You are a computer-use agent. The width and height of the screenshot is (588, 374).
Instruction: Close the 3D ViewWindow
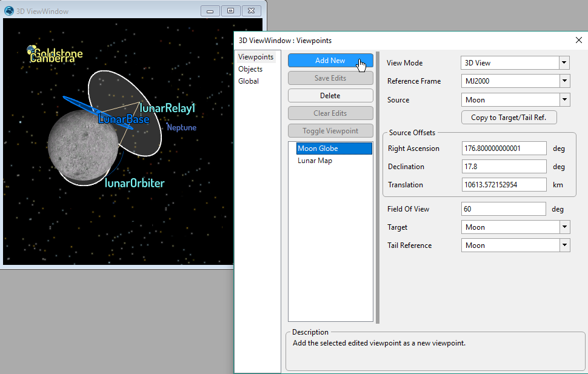click(x=251, y=11)
